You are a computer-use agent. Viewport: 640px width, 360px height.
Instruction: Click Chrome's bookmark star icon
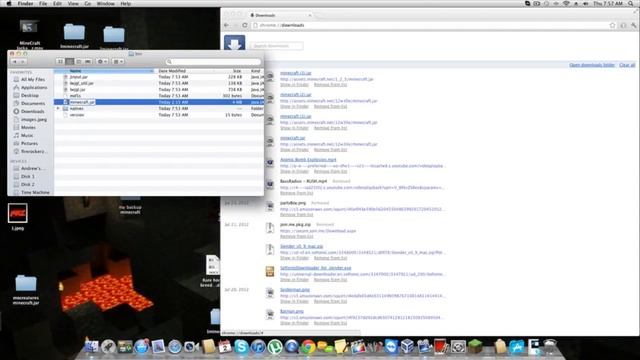pyautogui.click(x=612, y=25)
